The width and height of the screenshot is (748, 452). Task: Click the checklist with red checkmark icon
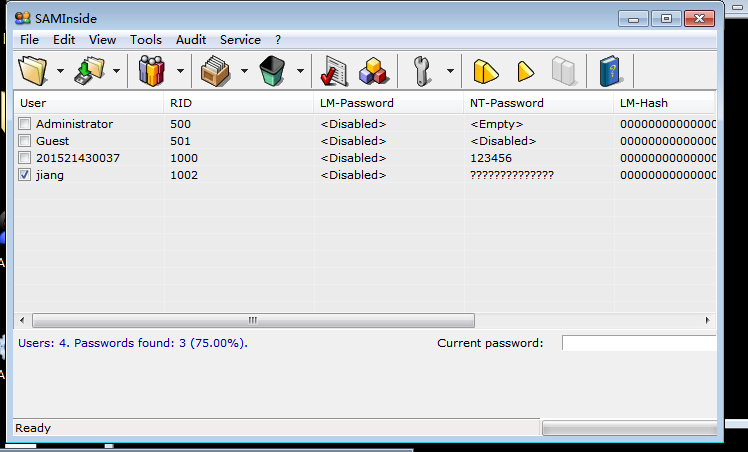click(334, 71)
